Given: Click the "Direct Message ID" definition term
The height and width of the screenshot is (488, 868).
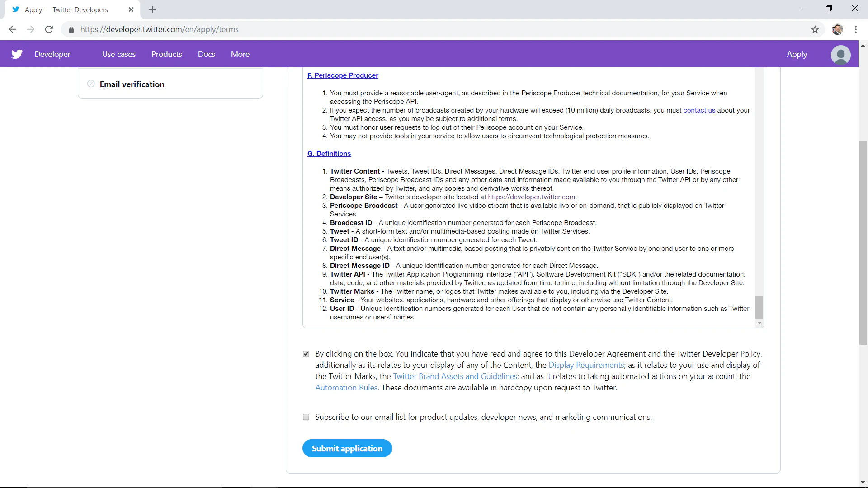Looking at the screenshot, I should [359, 266].
